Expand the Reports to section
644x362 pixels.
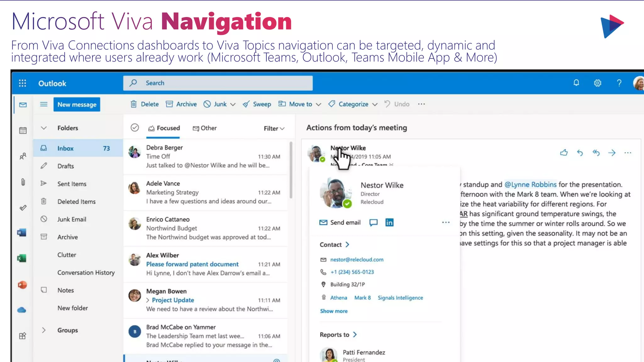tap(338, 335)
